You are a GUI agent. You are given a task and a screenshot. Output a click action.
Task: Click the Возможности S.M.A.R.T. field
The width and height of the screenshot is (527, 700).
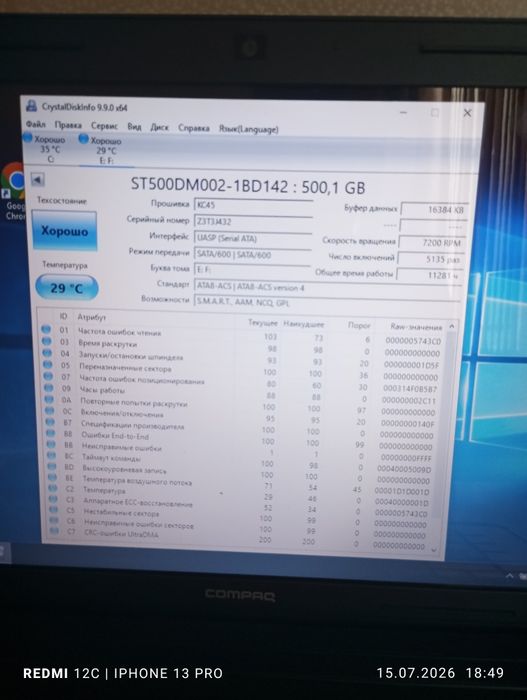click(327, 303)
